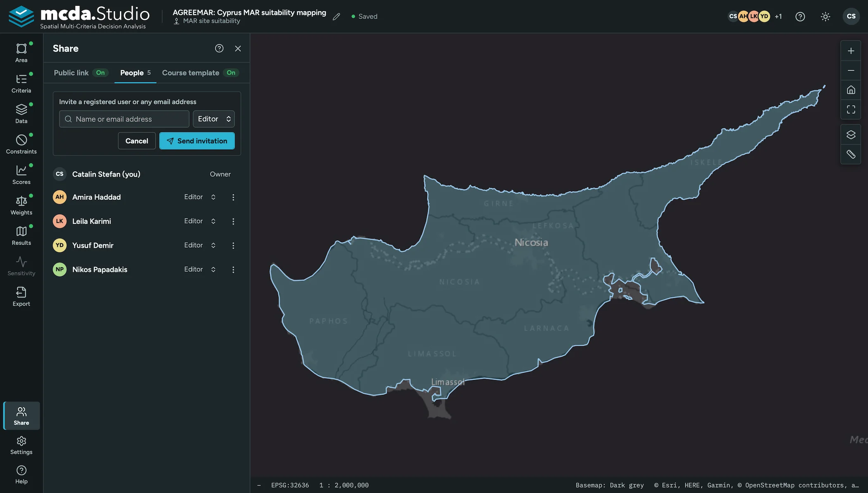Click Send invitation button
This screenshot has width=868, height=493.
click(x=197, y=141)
